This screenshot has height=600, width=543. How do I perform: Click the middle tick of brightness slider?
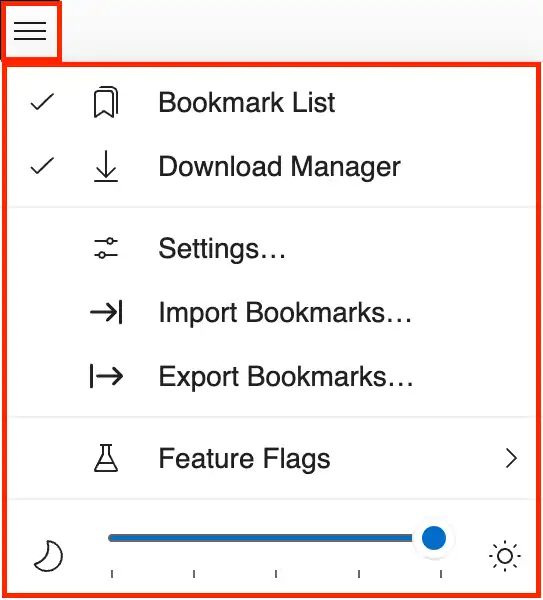point(276,574)
